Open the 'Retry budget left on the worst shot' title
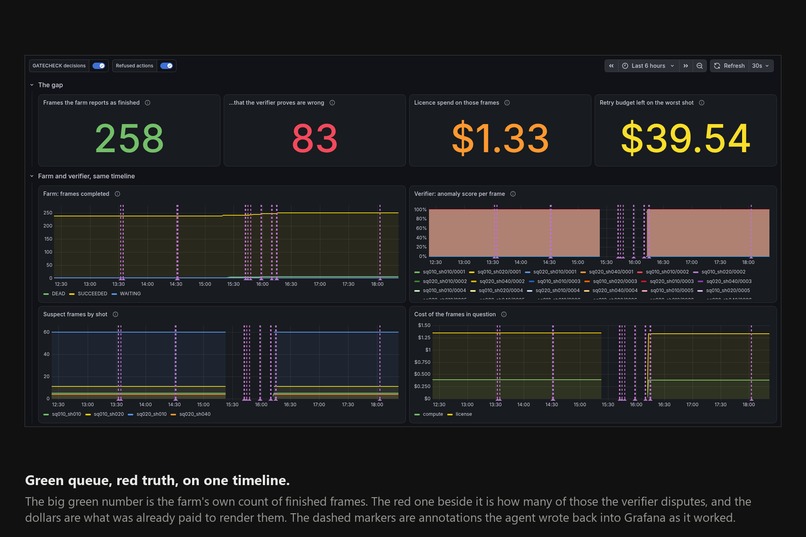 (x=647, y=103)
